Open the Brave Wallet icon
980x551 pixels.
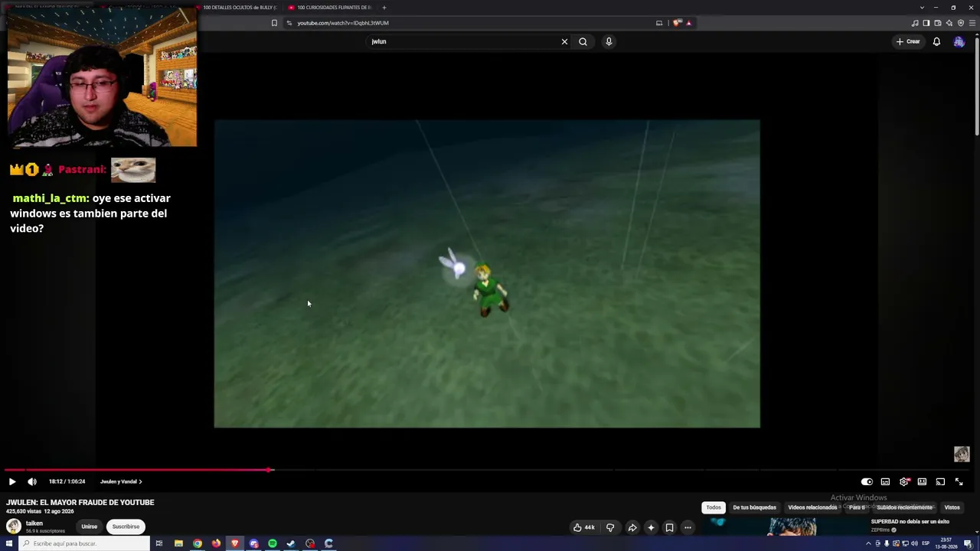click(937, 23)
